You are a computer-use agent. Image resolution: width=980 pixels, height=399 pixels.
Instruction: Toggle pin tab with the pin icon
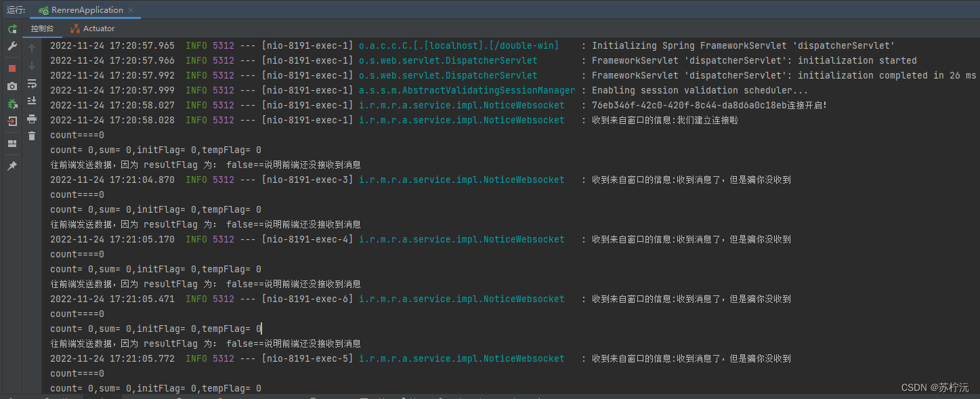(x=12, y=166)
